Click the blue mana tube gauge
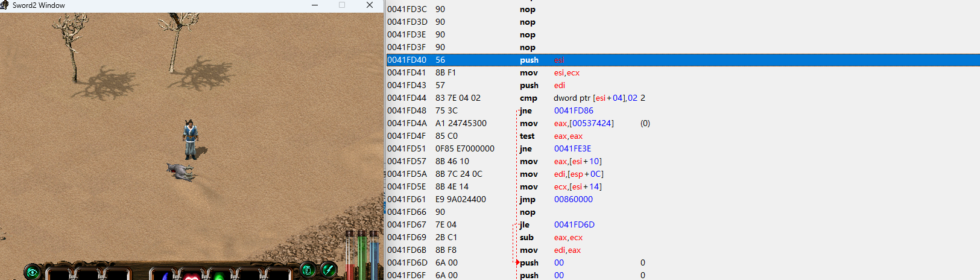 click(x=374, y=255)
